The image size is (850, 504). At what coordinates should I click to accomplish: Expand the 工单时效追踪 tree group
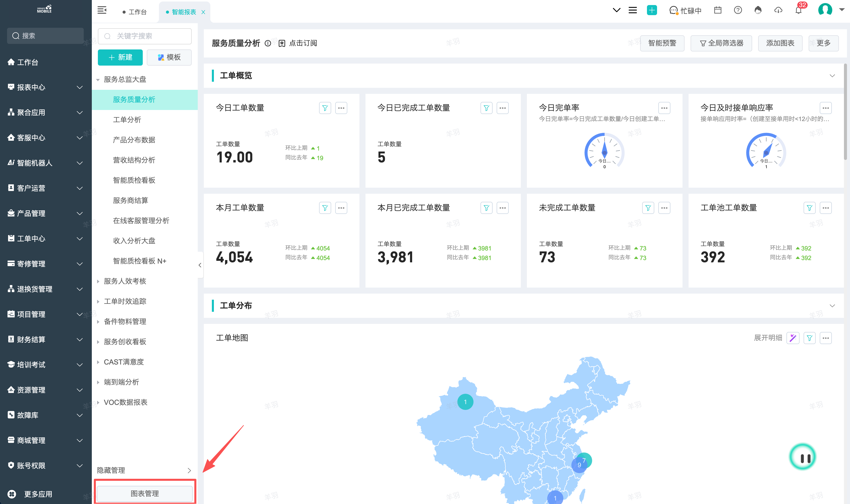[98, 302]
